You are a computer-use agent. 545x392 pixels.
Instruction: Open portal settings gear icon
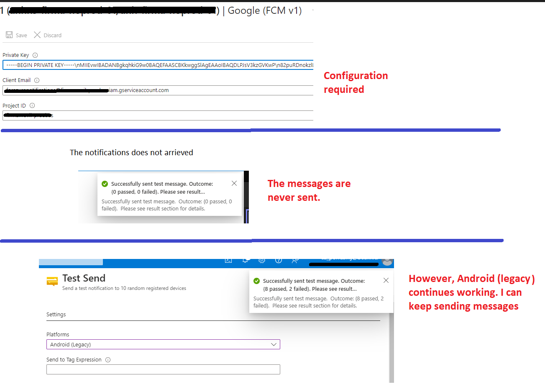[262, 260]
